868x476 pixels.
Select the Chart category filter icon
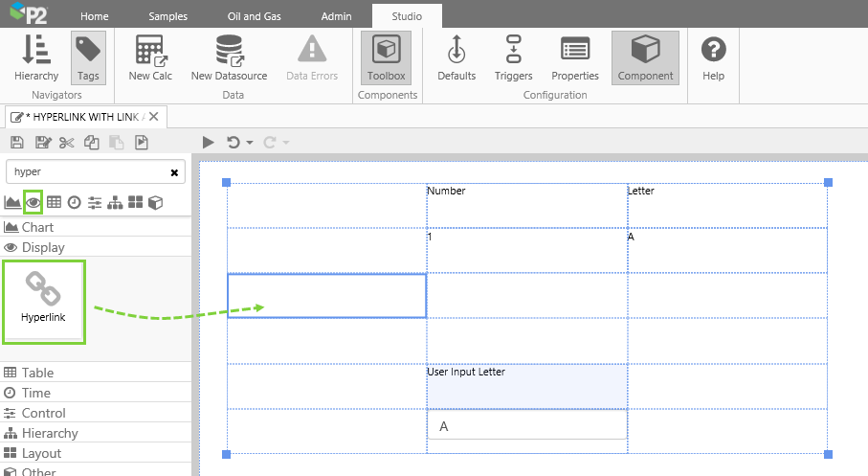point(12,202)
